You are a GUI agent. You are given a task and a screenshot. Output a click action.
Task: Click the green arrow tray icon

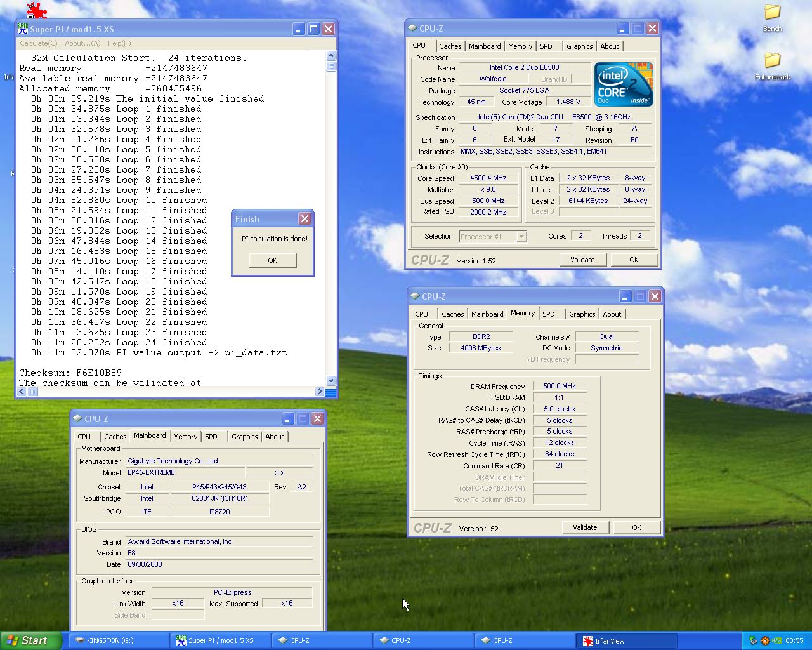tap(776, 640)
